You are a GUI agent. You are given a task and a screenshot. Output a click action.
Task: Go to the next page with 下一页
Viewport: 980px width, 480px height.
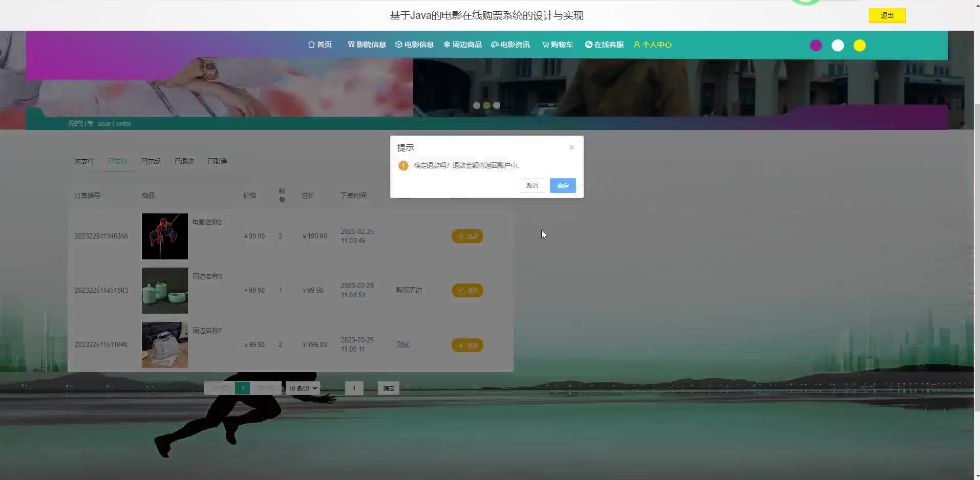[x=266, y=388]
